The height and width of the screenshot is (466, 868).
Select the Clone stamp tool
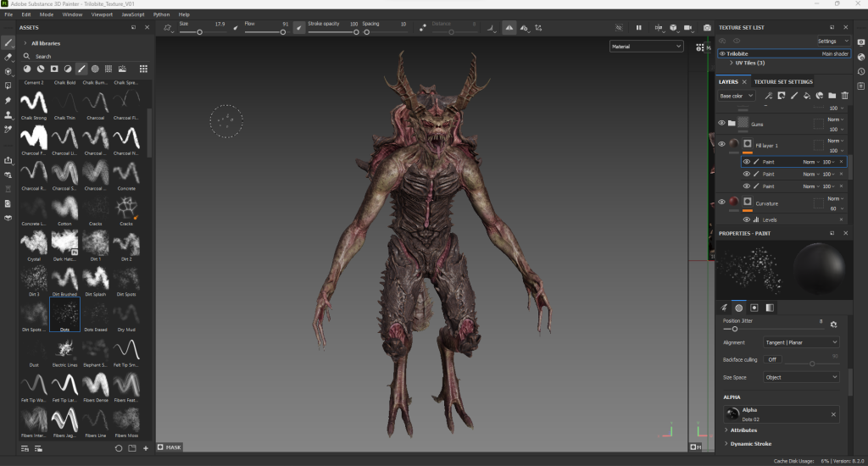tap(8, 114)
